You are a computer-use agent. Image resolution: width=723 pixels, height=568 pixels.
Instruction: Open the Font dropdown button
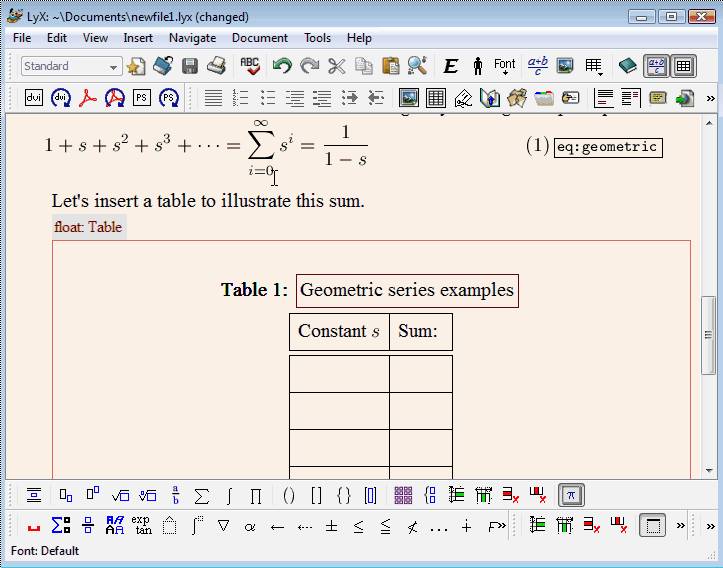(x=505, y=66)
